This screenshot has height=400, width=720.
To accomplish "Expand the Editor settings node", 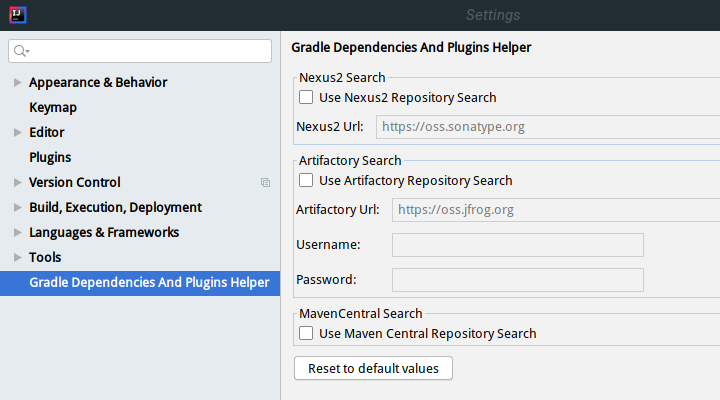I will point(17,133).
